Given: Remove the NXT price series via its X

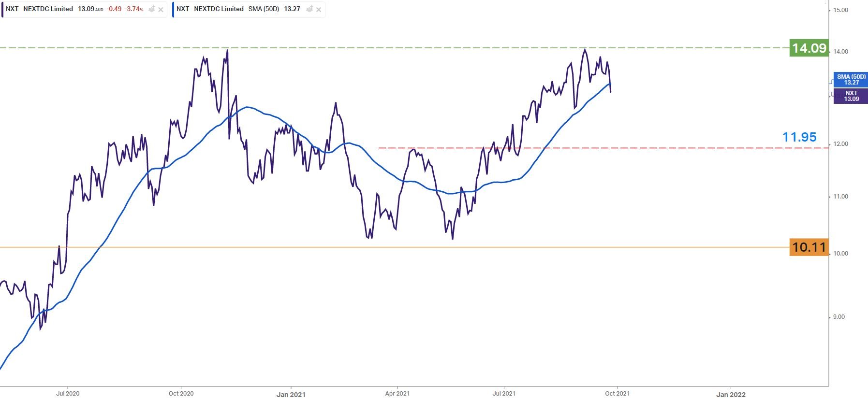Looking at the screenshot, I should coord(161,10).
